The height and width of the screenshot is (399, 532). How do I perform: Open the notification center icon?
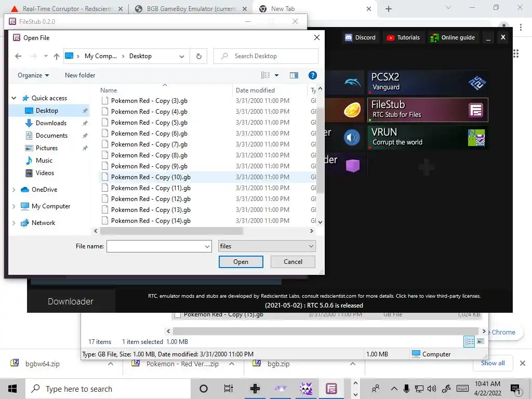click(x=515, y=389)
